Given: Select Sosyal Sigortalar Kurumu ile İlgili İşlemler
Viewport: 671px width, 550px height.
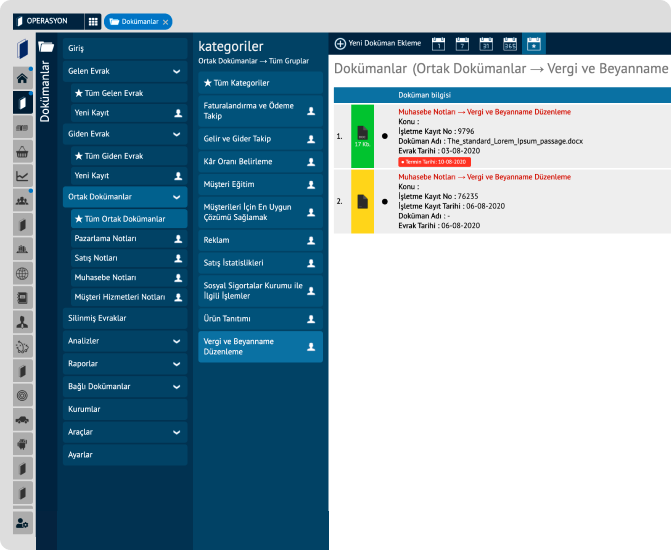Looking at the screenshot, I should pos(260,291).
